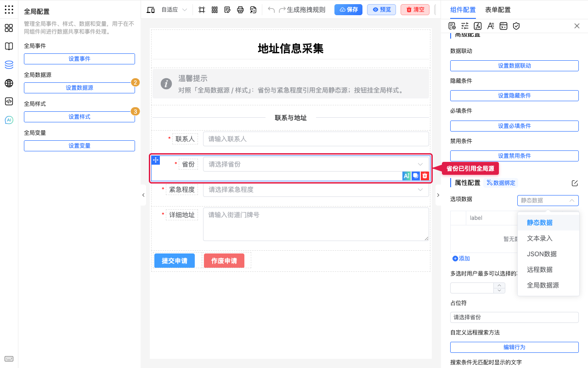Click the 预览 button

click(381, 10)
